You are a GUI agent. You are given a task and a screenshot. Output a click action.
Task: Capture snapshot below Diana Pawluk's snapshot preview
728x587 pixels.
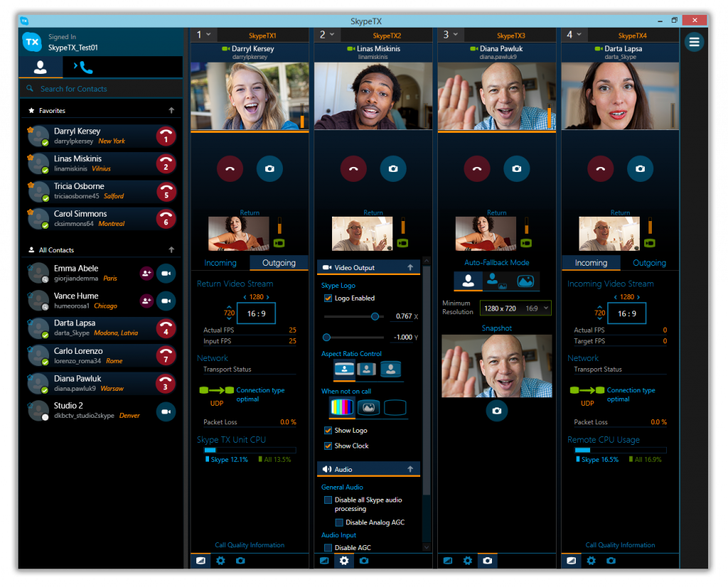pos(496,411)
